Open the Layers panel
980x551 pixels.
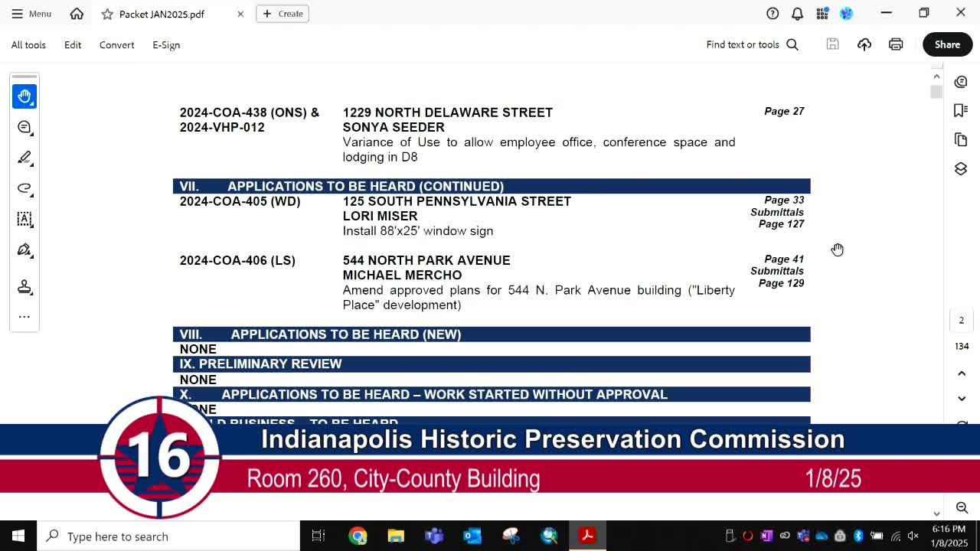[961, 169]
